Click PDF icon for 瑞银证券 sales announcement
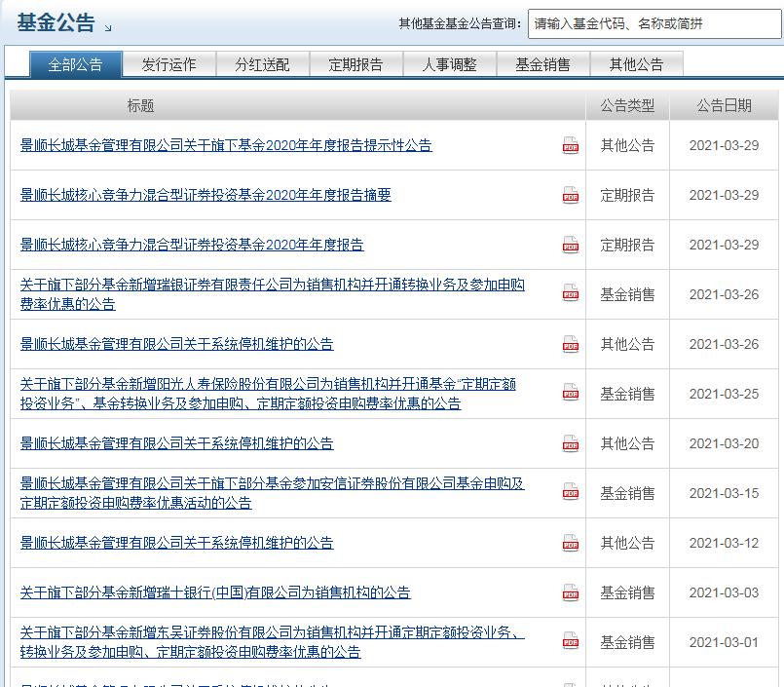The width and height of the screenshot is (784, 687). pyautogui.click(x=570, y=293)
